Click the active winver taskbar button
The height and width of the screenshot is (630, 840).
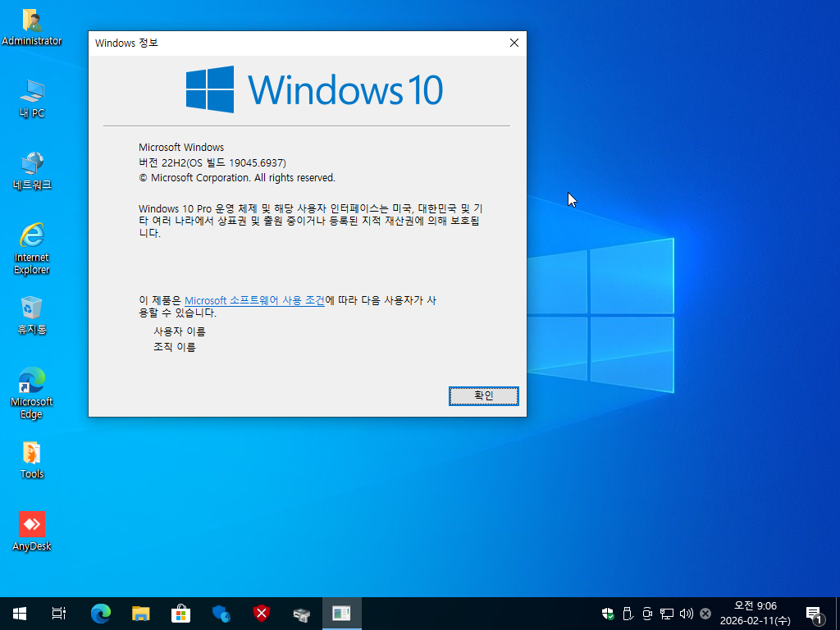(341, 614)
